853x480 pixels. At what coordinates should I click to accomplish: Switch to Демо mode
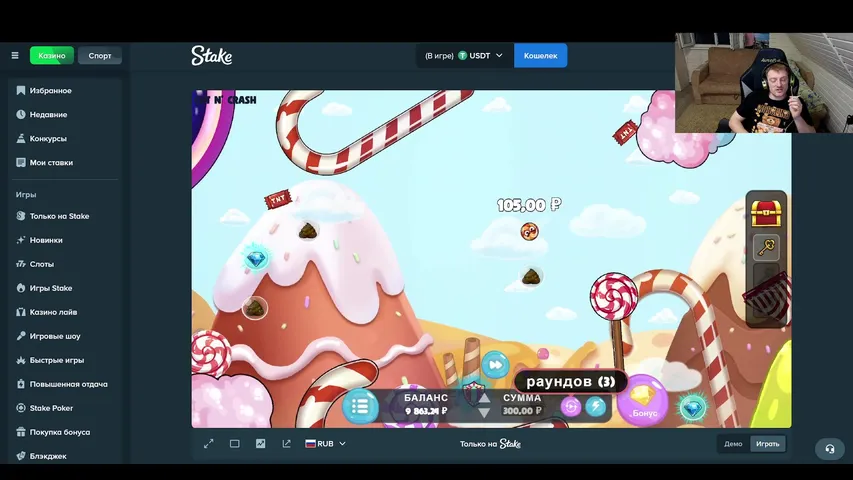pos(733,444)
